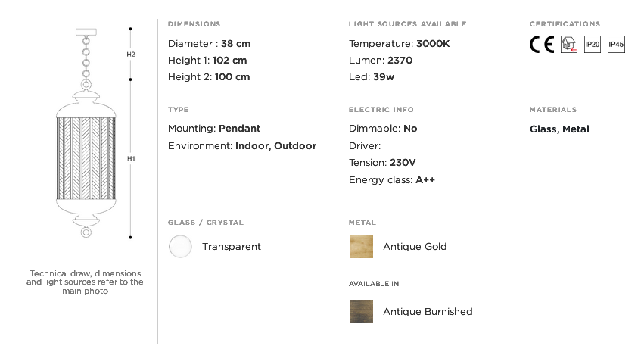Click the Certifications heading
Viewport: 644px width, 346px height.
565,24
